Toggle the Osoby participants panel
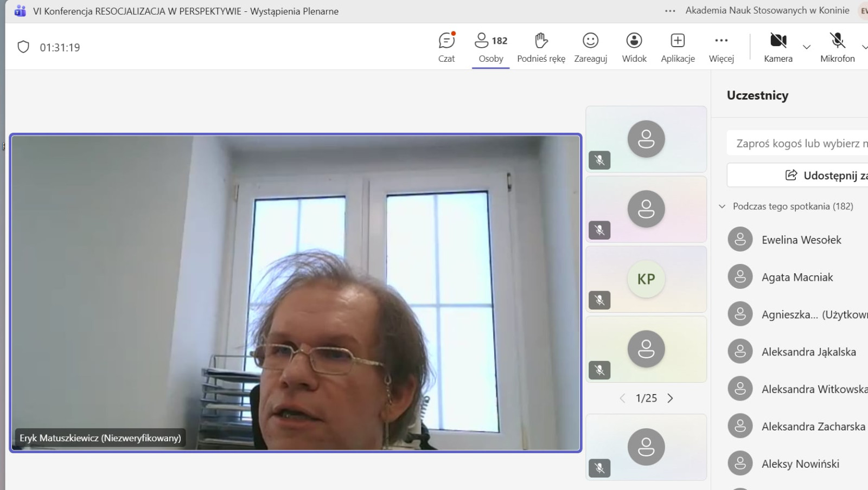Viewport: 868px width, 490px height. click(490, 47)
